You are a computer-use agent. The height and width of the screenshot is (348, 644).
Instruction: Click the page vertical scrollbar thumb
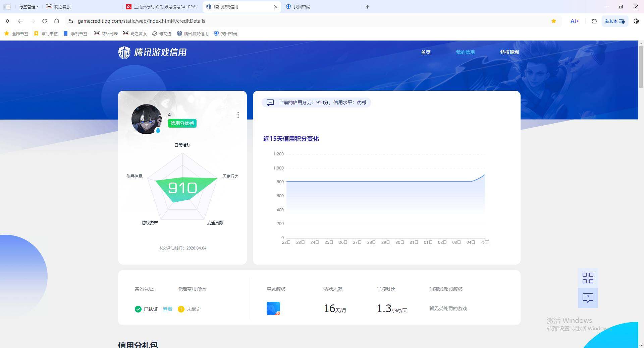tap(641, 67)
